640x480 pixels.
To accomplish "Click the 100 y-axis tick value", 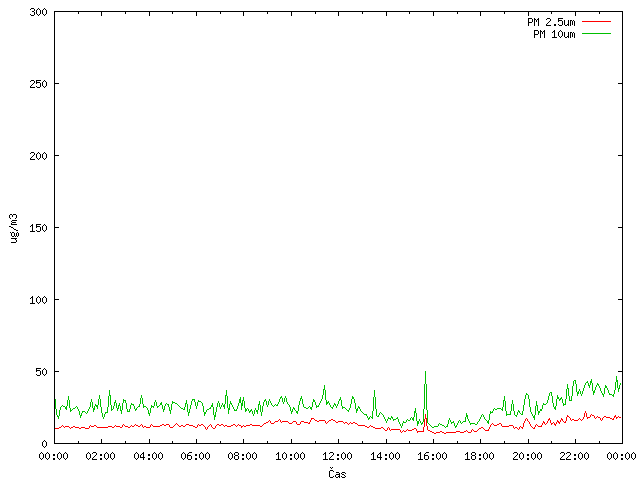I will click(38, 300).
